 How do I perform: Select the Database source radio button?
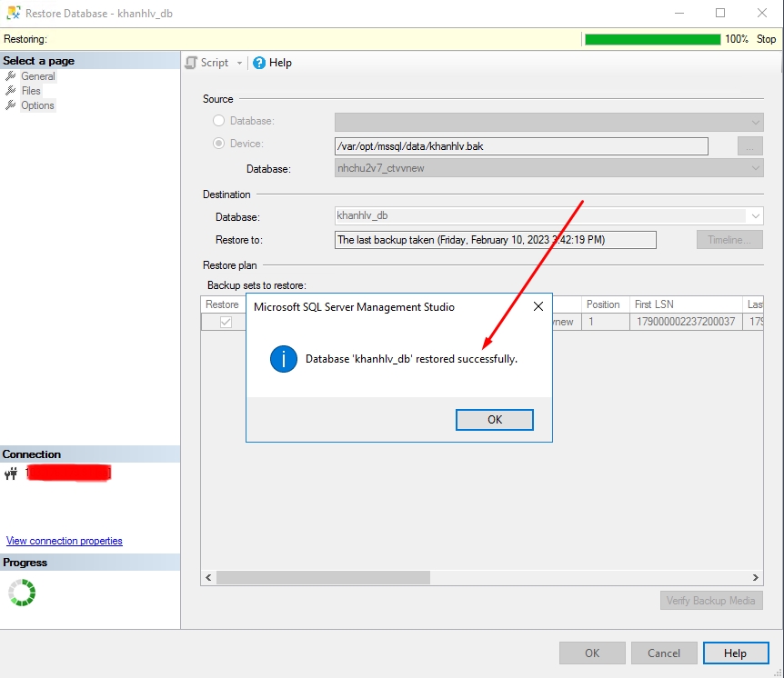coord(218,120)
